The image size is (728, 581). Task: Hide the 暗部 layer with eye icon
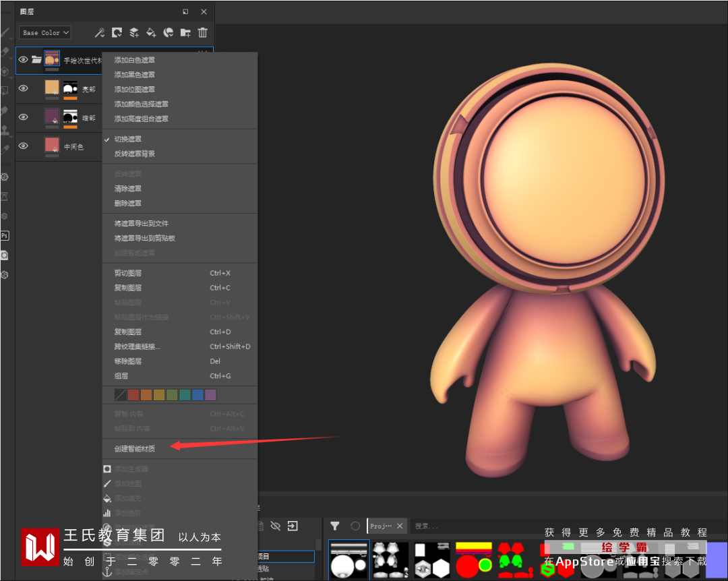23,117
